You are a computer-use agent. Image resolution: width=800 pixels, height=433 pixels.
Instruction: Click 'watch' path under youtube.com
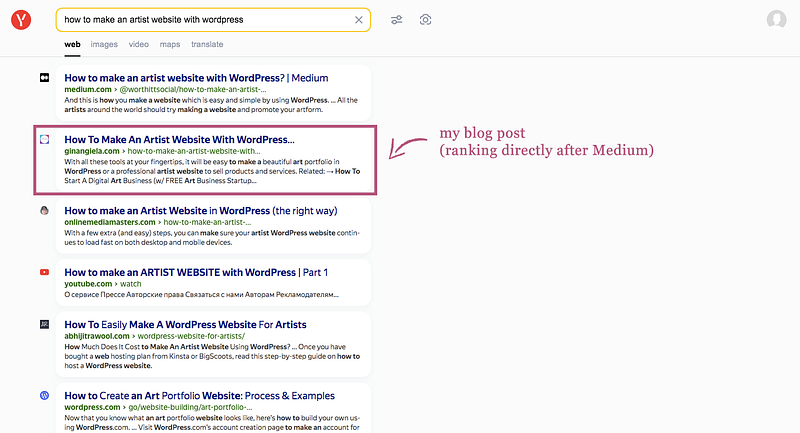(x=131, y=284)
